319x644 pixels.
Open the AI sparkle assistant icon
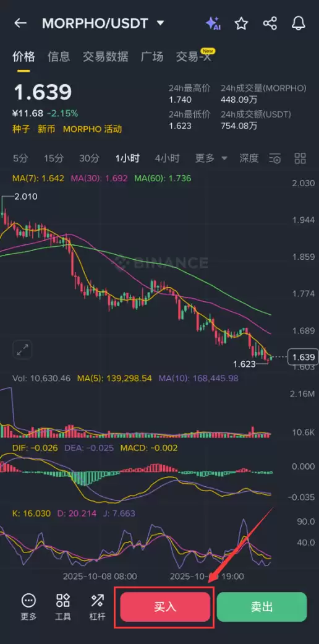213,24
